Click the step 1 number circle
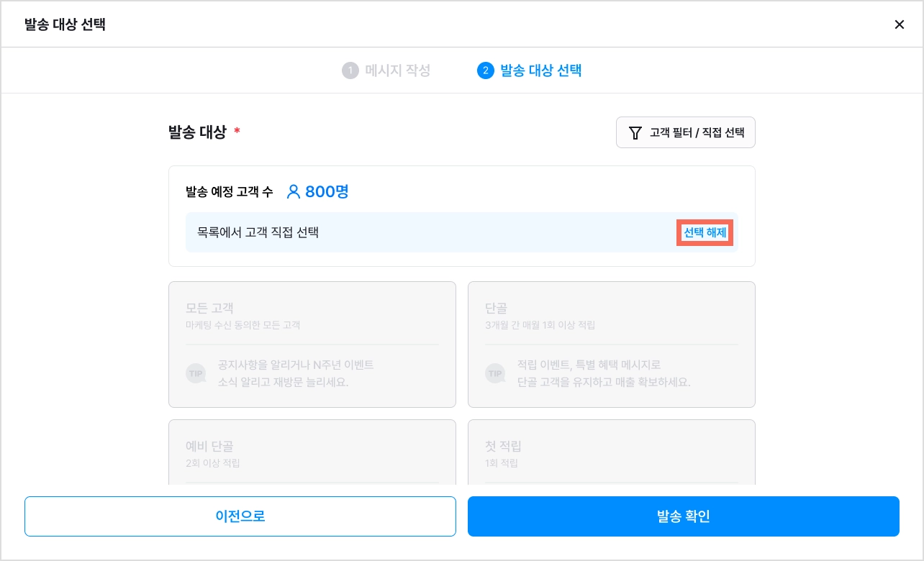Viewport: 924px width, 561px height. pyautogui.click(x=350, y=70)
